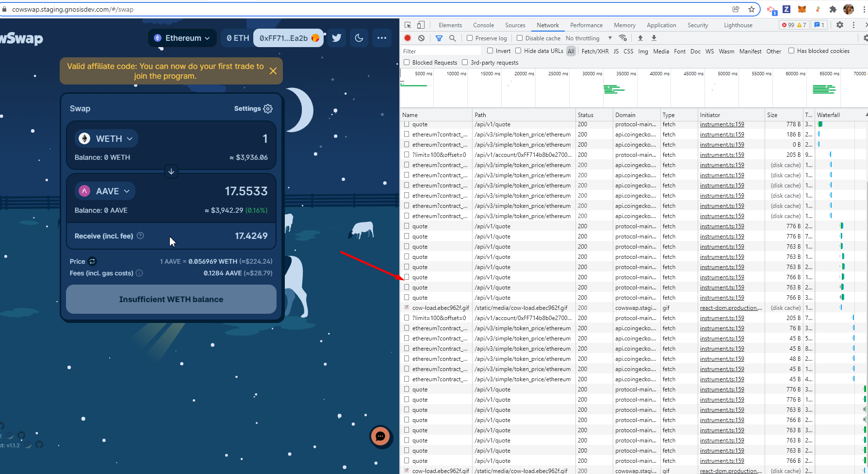Image resolution: width=868 pixels, height=474 pixels.
Task: Dismiss the affiliate code banner
Action: click(x=273, y=71)
